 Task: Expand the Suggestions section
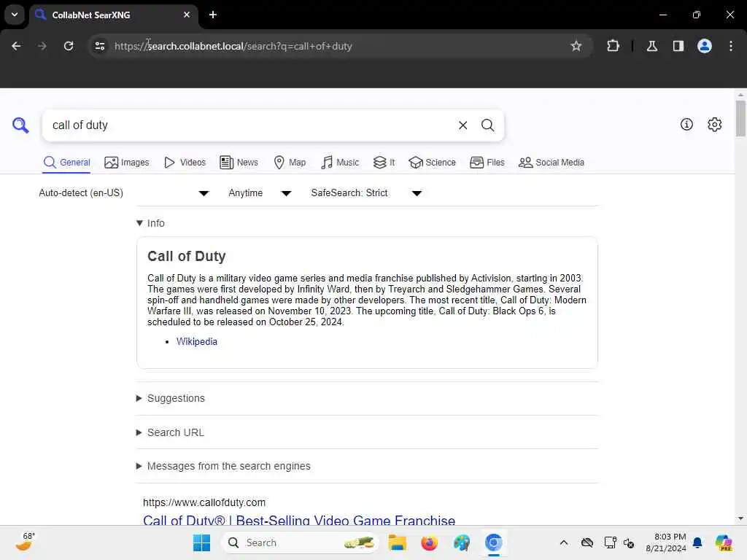pyautogui.click(x=171, y=398)
